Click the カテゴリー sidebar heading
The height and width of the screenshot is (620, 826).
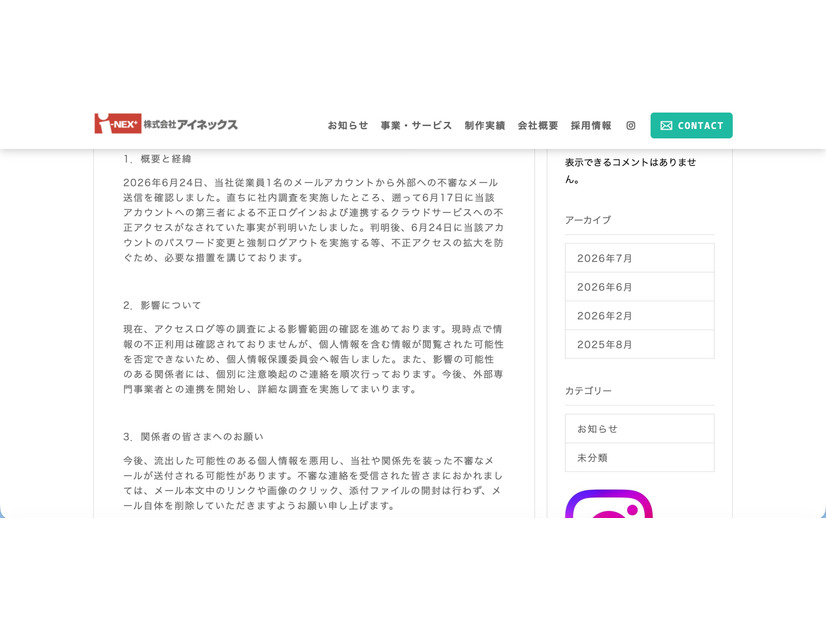coord(588,391)
